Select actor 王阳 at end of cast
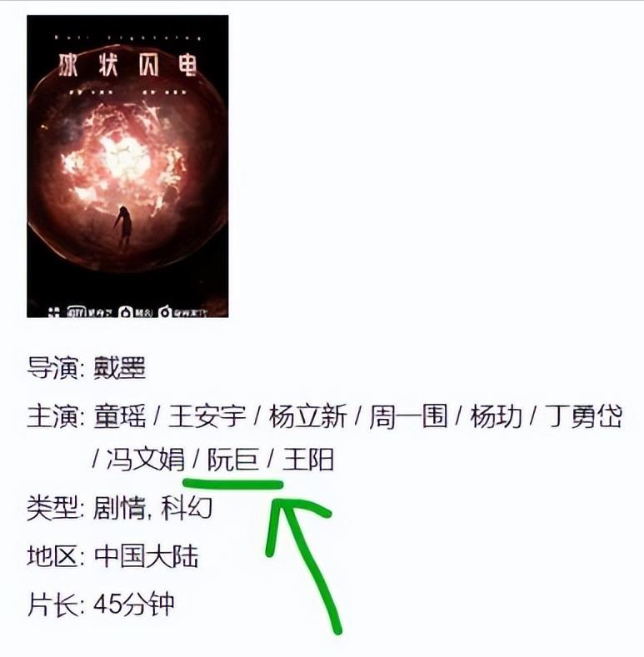Image resolution: width=644 pixels, height=657 pixels. click(308, 460)
